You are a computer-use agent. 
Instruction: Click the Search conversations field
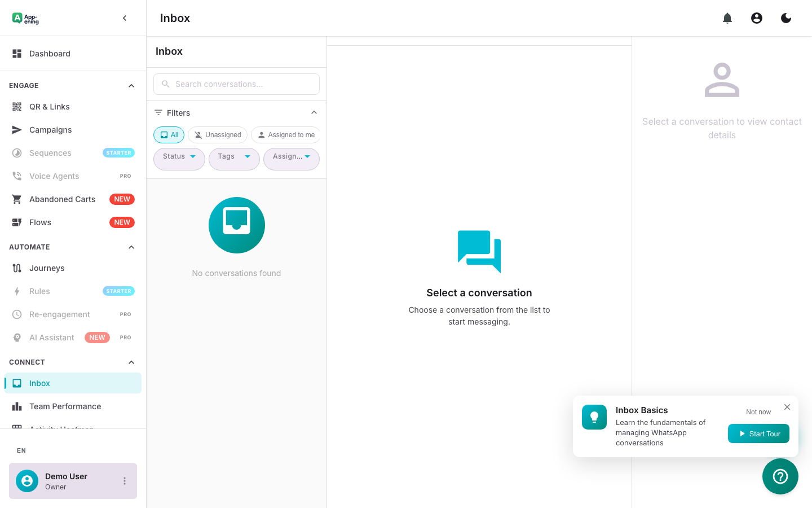(x=236, y=84)
